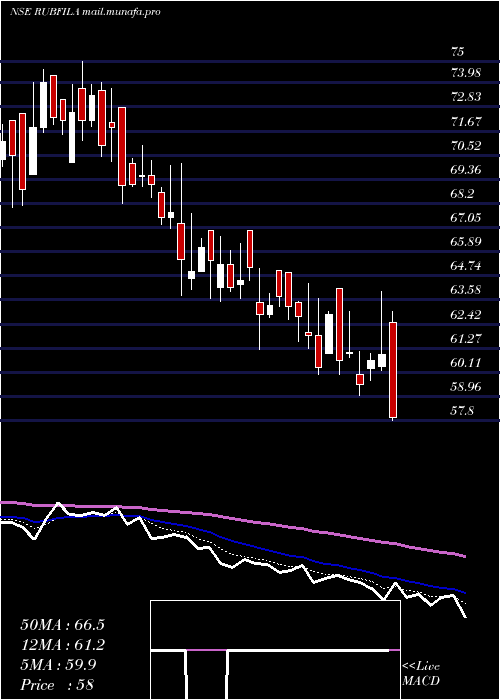The image size is (500, 700).
Task: Click the 50MA : 66.5 readout
Action: (62, 625)
